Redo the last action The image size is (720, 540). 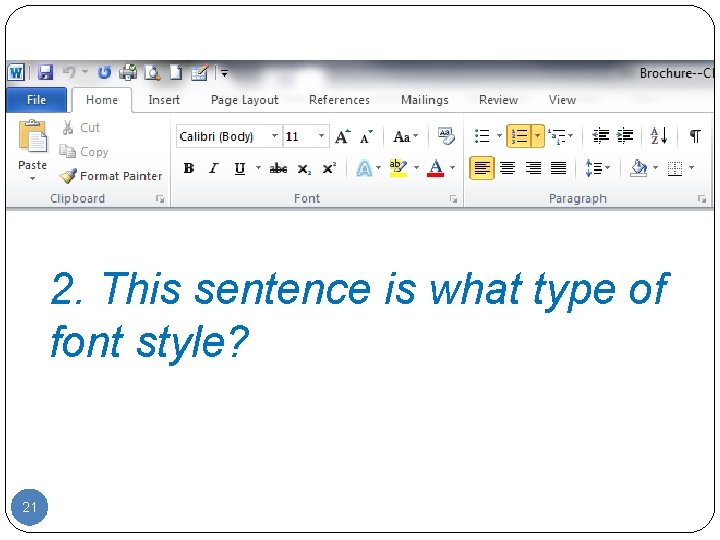pyautogui.click(x=104, y=73)
